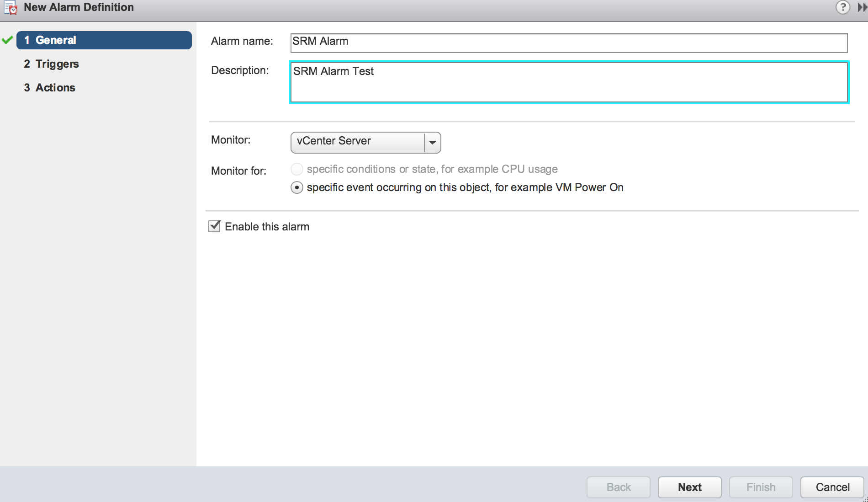868x502 pixels.
Task: Click the double-arrow icon beside help
Action: [x=862, y=7]
